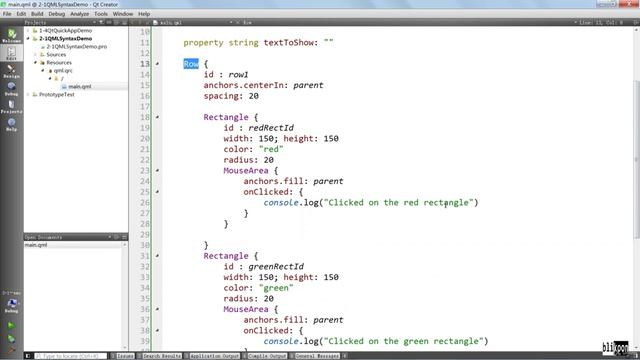
Task: Open the Compile Output pane
Action: [265, 356]
